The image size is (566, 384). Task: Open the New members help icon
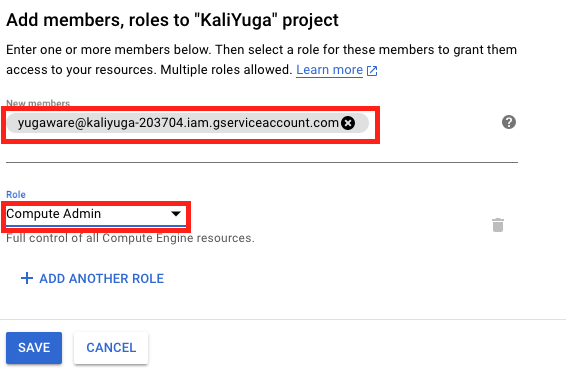[x=509, y=122]
